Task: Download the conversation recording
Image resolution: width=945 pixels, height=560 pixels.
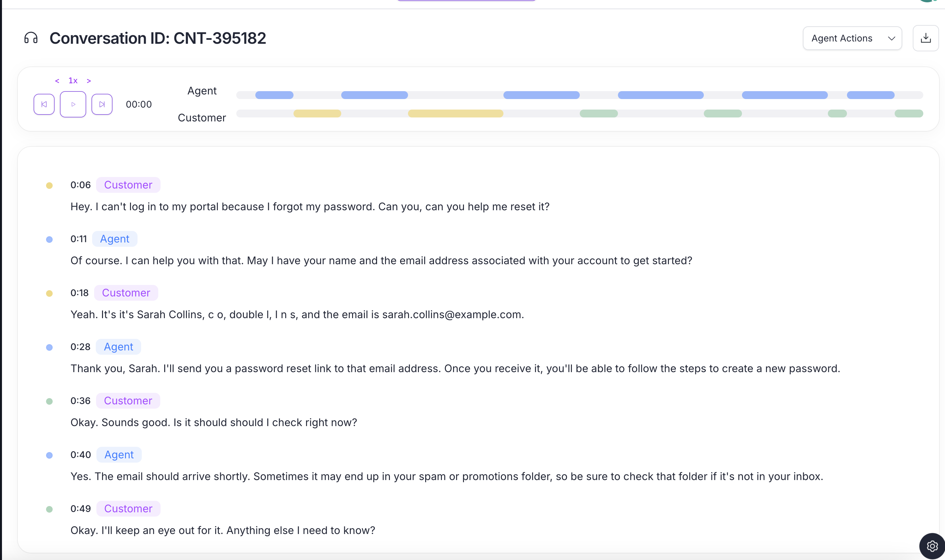Action: point(925,38)
